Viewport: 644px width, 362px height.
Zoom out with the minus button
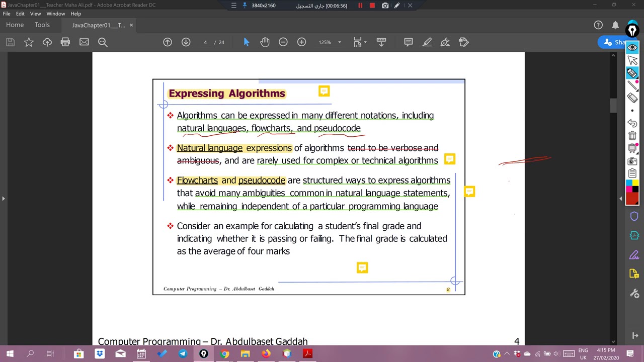pyautogui.click(x=283, y=42)
